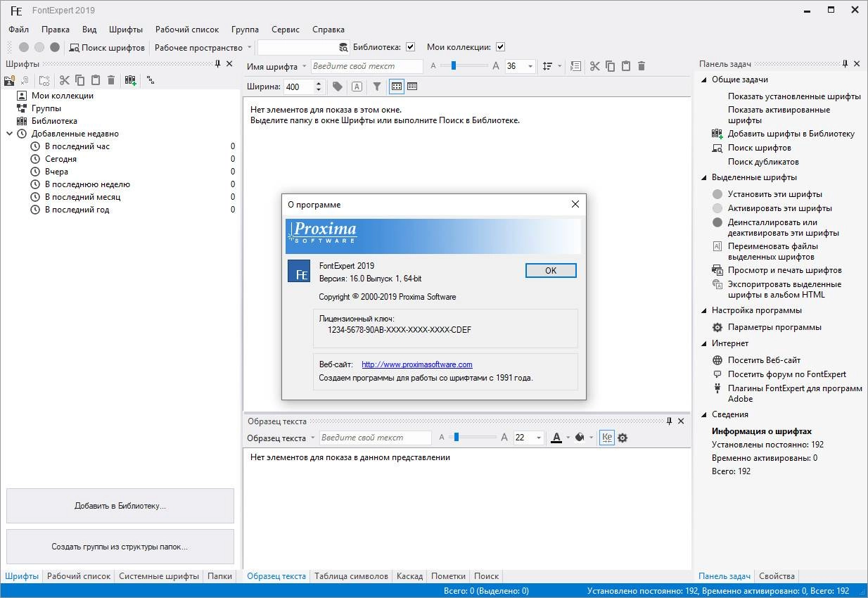Open the Справка menu
This screenshot has width=868, height=598.
(328, 30)
